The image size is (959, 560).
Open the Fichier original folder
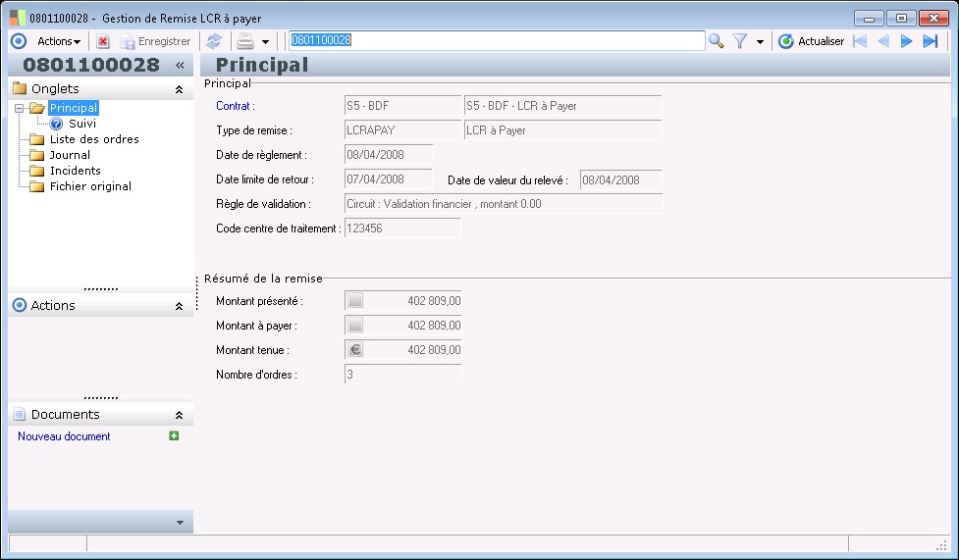pos(90,186)
